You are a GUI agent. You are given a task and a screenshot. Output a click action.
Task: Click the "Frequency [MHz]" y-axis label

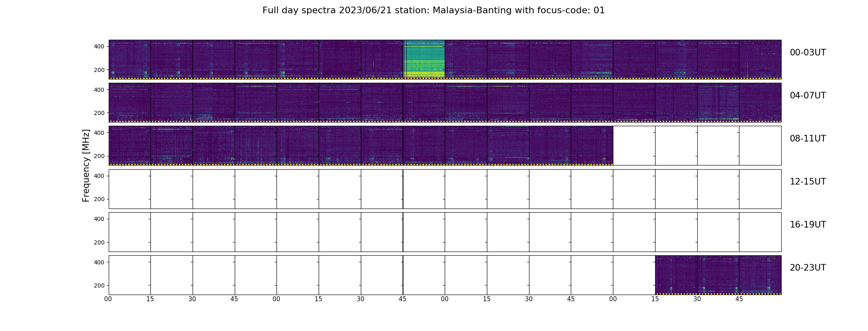tap(86, 165)
